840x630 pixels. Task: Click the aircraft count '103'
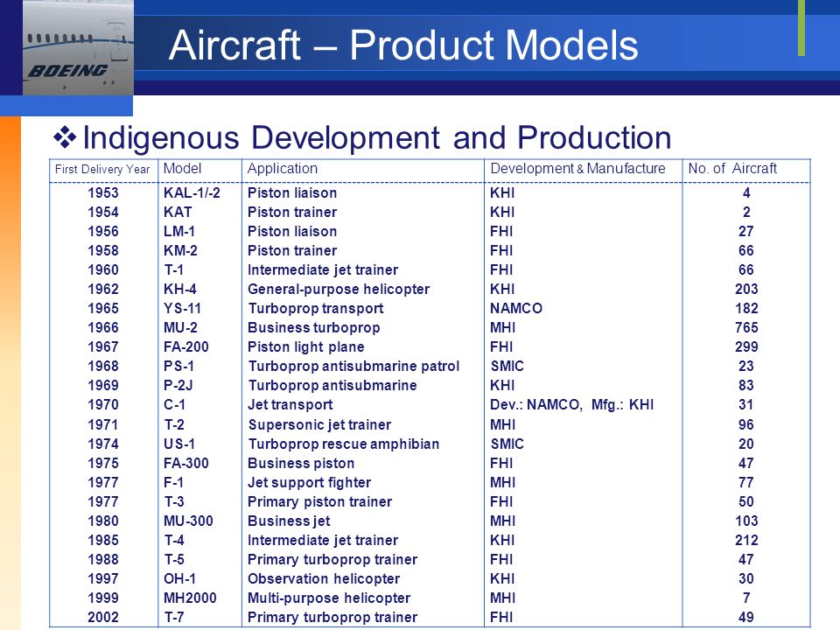pyautogui.click(x=746, y=521)
